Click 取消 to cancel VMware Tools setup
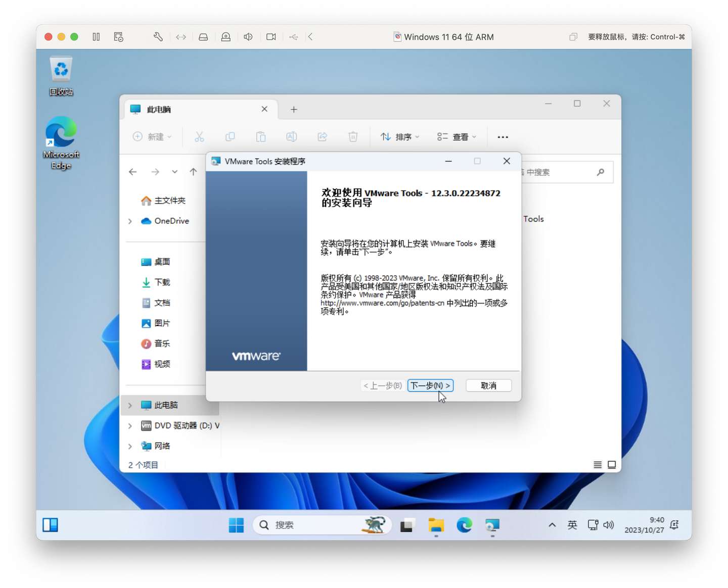Image resolution: width=728 pixels, height=588 pixels. coord(489,385)
